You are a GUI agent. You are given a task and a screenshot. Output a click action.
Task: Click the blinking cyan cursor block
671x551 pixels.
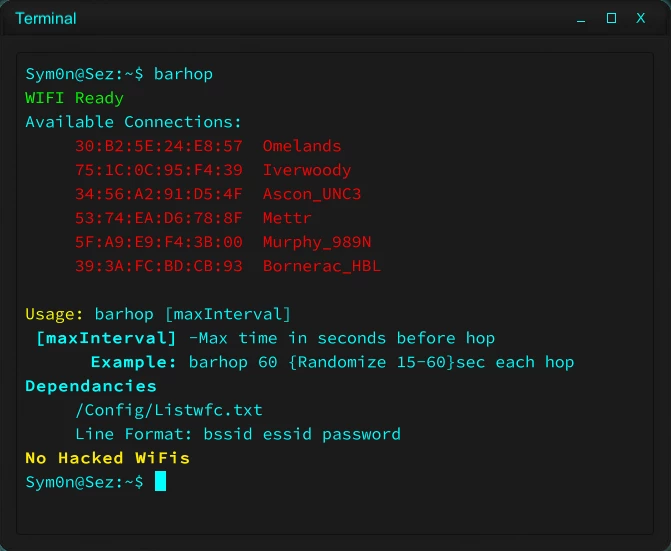point(160,481)
